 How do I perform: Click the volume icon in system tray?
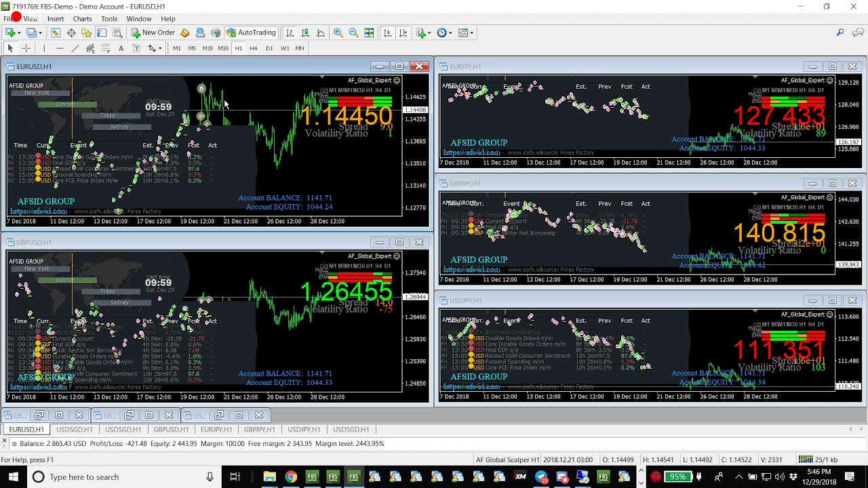pos(780,477)
